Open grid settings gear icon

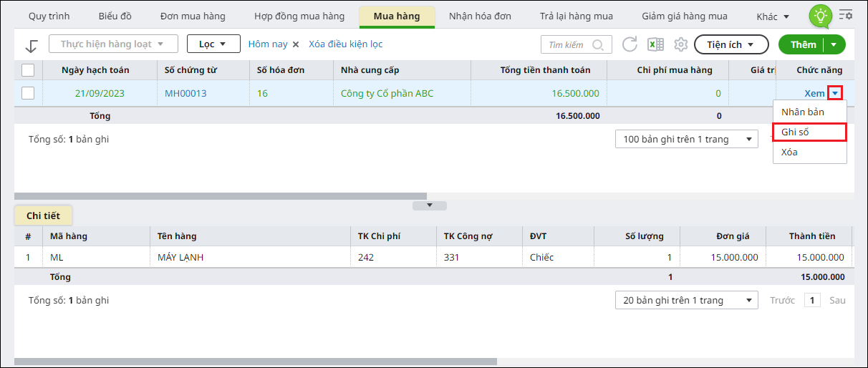(680, 44)
